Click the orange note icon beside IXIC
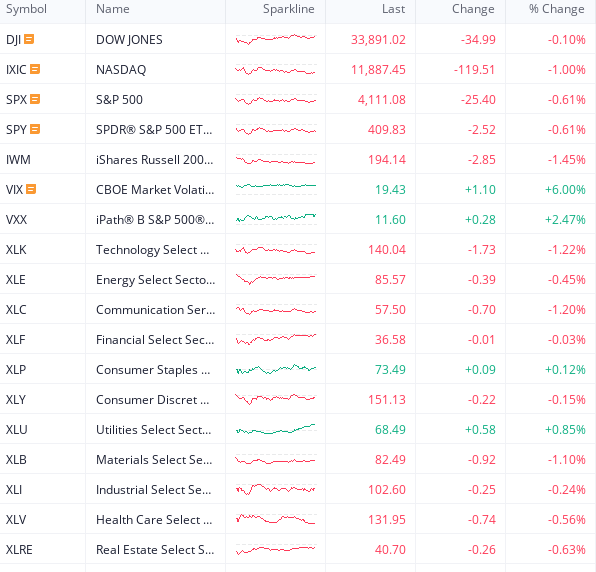This screenshot has width=596, height=572. 35,69
